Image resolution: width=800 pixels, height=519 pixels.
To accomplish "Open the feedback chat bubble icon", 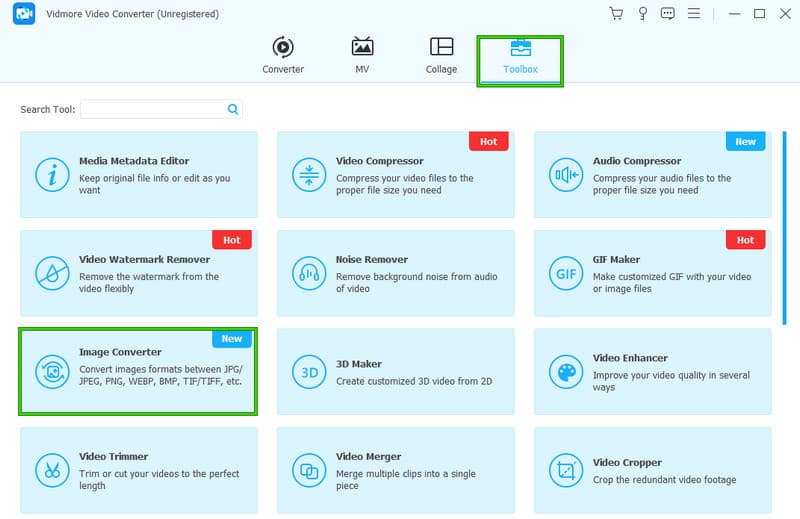I will (668, 14).
